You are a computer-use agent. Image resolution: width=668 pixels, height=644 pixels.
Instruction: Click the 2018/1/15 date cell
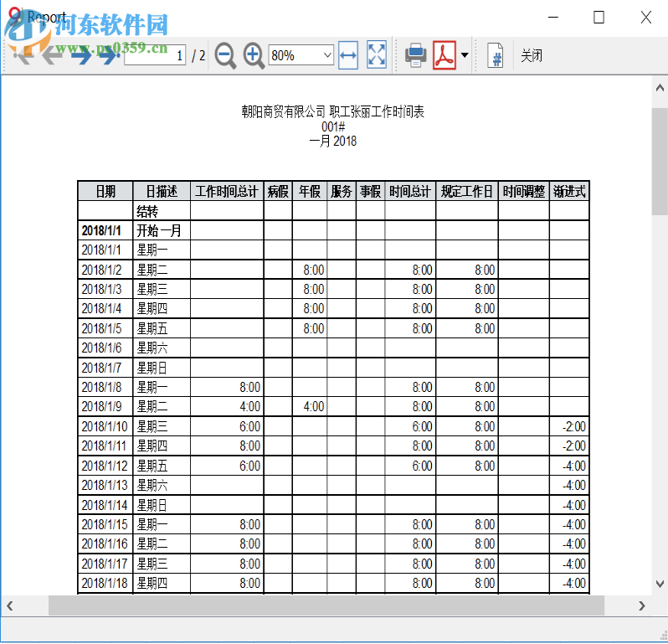coord(105,524)
